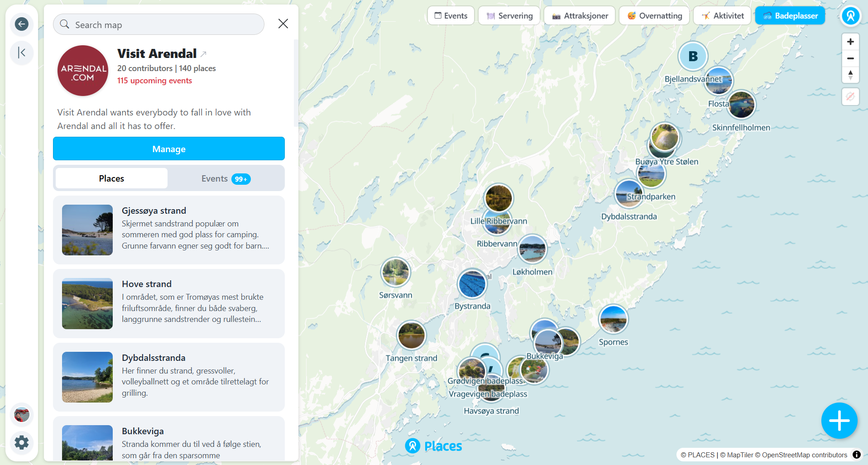
Task: Open Visit Arendal external link arrow
Action: click(204, 54)
